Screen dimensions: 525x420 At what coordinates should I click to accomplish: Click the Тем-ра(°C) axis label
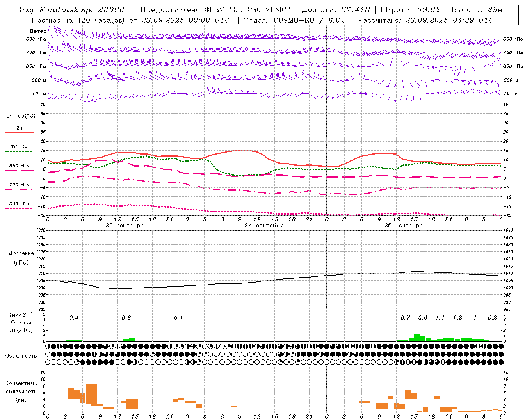[19, 116]
